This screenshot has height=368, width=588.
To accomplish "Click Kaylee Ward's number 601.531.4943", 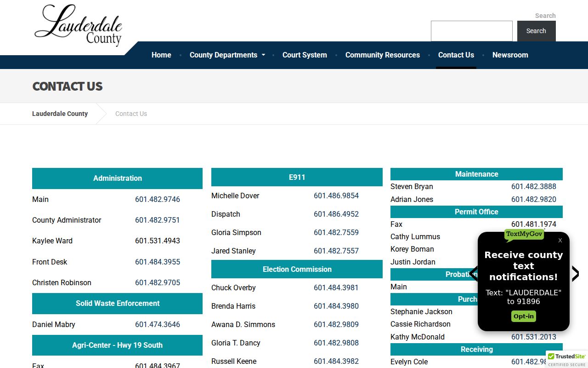I will (x=158, y=241).
